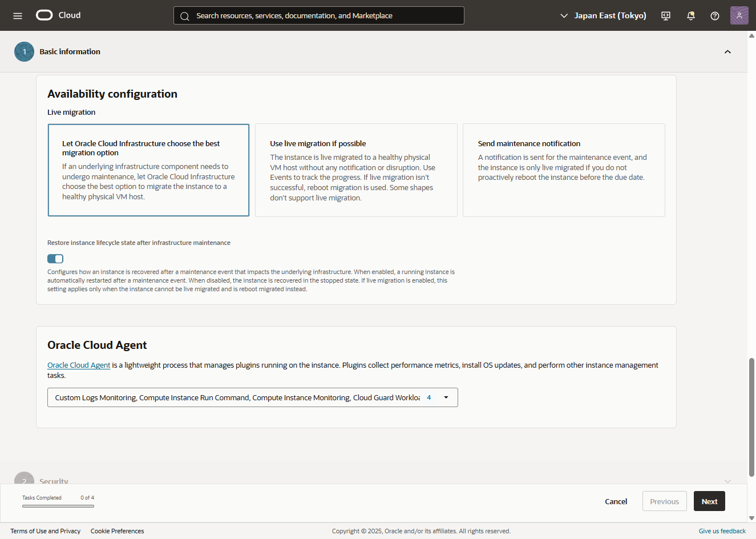
Task: Open the Cloud Shell developer tools icon
Action: pos(665,15)
